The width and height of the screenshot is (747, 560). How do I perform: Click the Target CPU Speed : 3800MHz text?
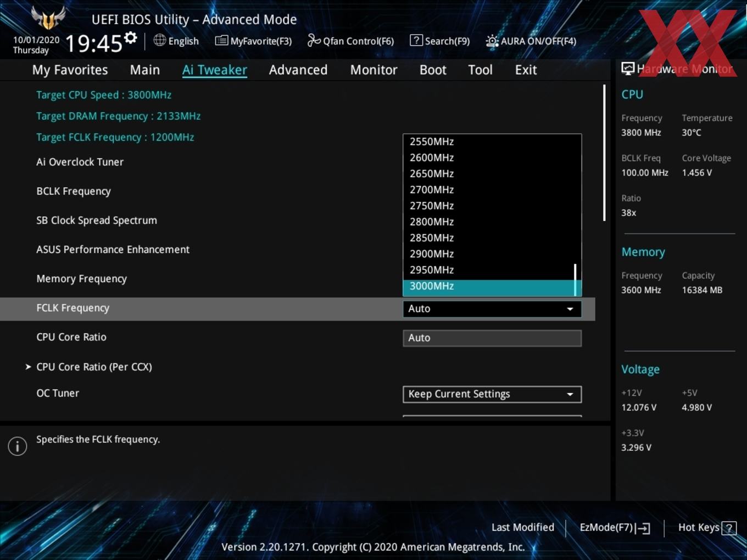(x=104, y=95)
